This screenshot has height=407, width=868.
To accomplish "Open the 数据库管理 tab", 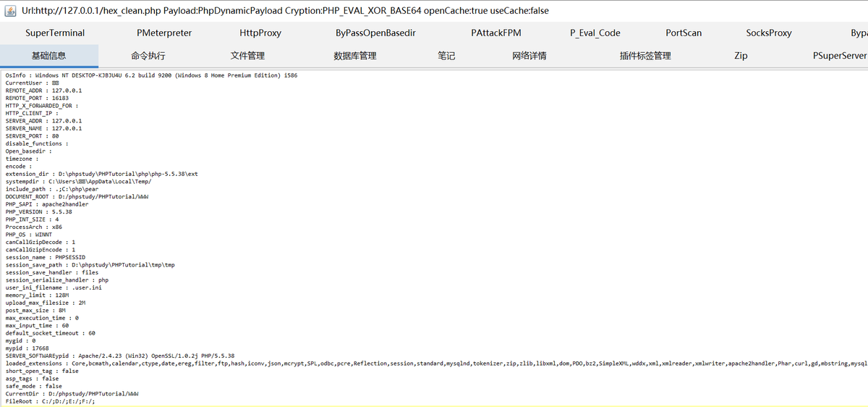I will pos(354,56).
